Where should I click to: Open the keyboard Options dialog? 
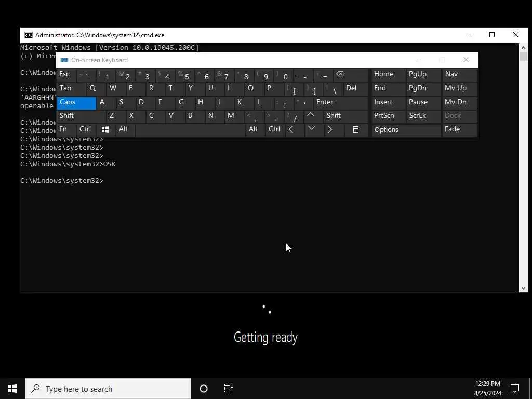406,129
